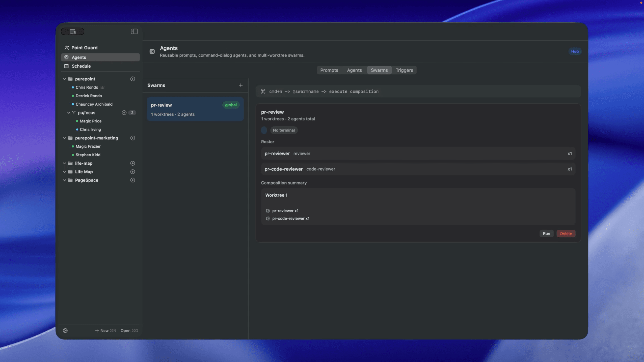Click the pr-code-reviewer roster row
The width and height of the screenshot is (644, 362).
click(x=418, y=169)
